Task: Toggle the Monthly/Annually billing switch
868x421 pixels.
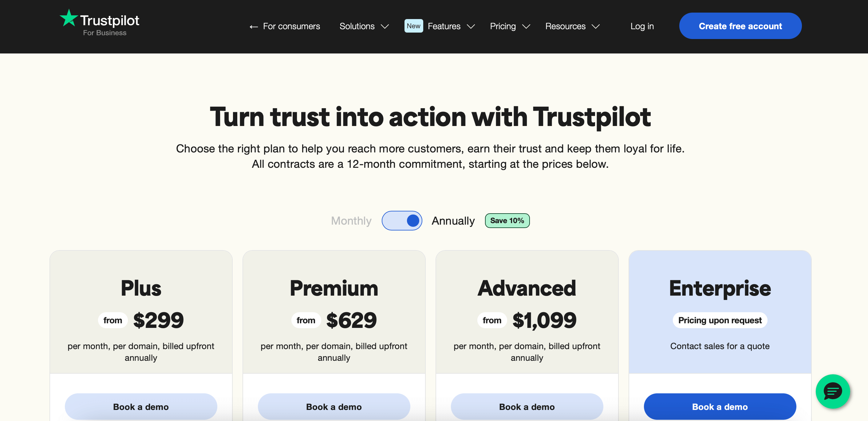Action: pyautogui.click(x=402, y=221)
